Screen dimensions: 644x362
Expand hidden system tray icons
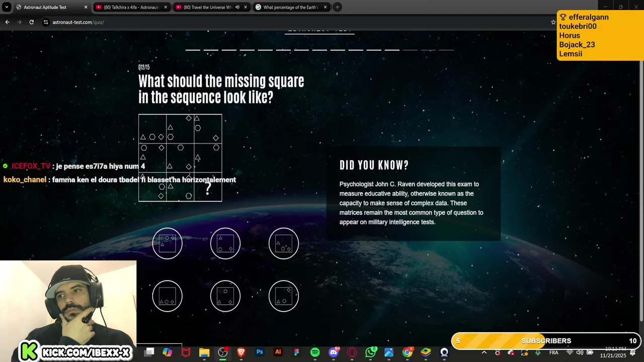click(484, 352)
